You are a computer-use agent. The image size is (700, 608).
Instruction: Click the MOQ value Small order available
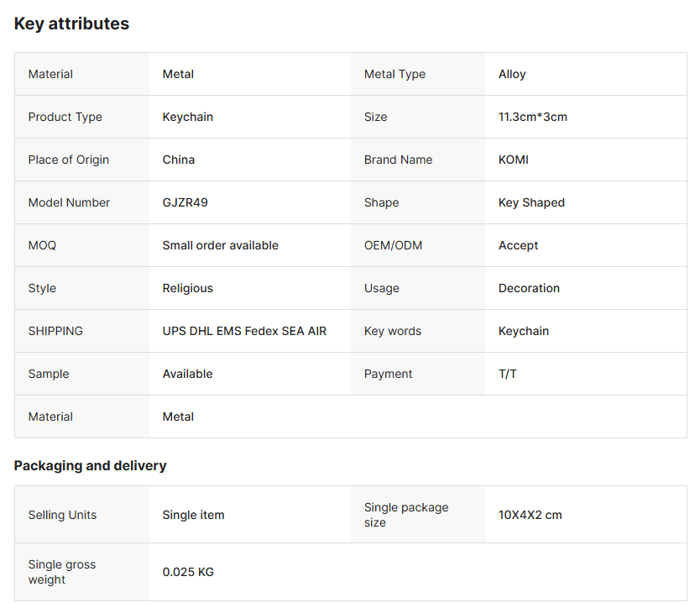click(x=220, y=245)
